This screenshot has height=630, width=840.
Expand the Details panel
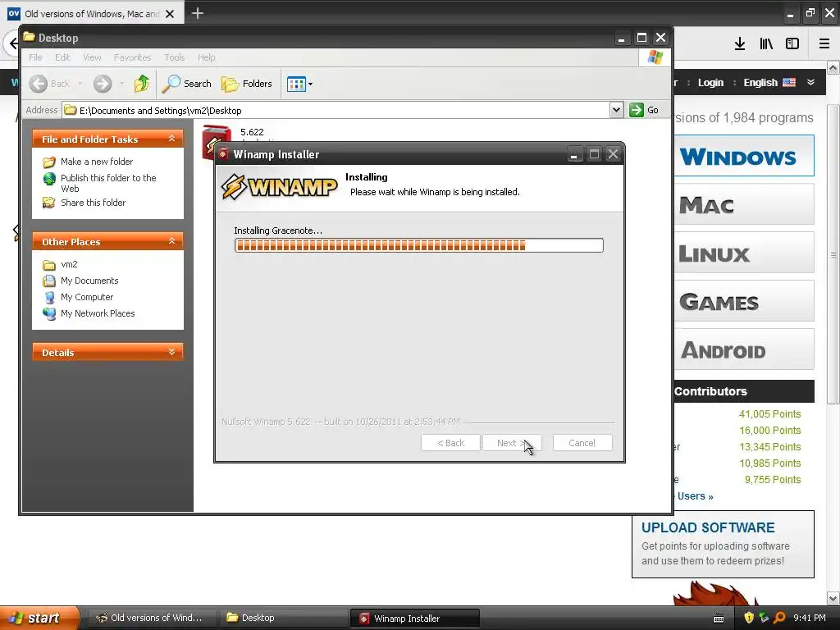click(x=171, y=352)
